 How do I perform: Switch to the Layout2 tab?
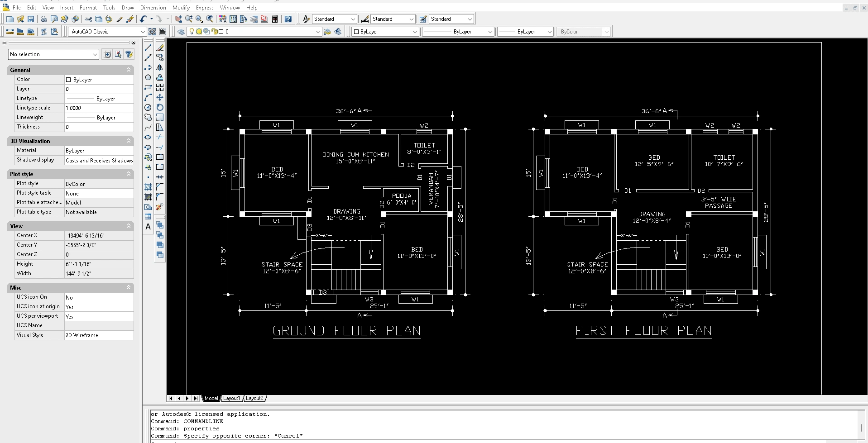point(254,398)
